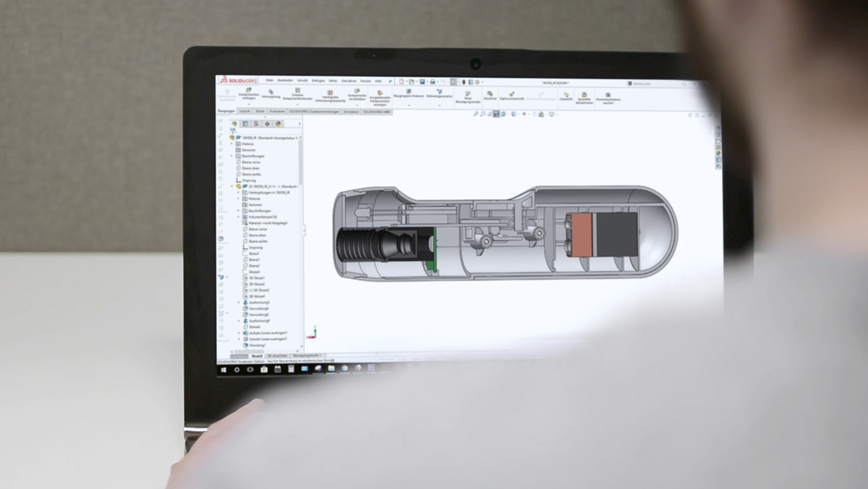868x489 pixels.
Task: Click the Windows Start button
Action: pyautogui.click(x=224, y=369)
